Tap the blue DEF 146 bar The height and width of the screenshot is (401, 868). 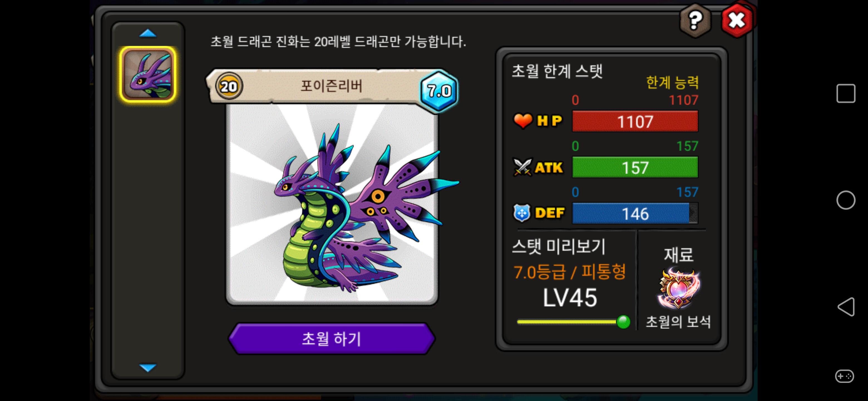[635, 214]
